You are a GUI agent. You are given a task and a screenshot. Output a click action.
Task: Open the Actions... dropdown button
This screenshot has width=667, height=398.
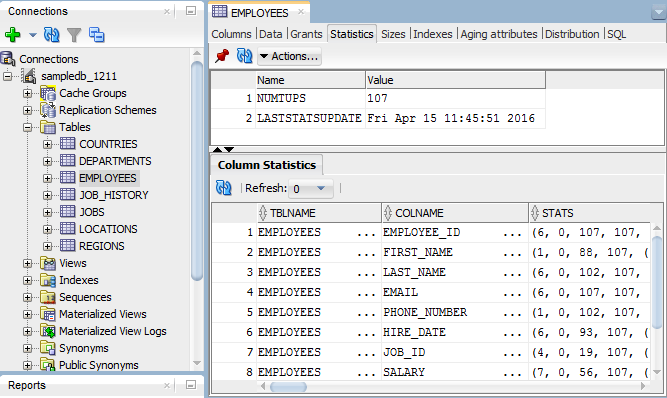[x=289, y=56]
